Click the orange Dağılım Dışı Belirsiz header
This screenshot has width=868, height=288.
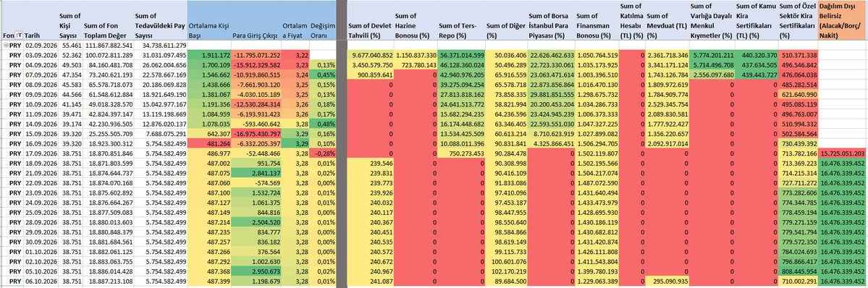click(x=842, y=20)
